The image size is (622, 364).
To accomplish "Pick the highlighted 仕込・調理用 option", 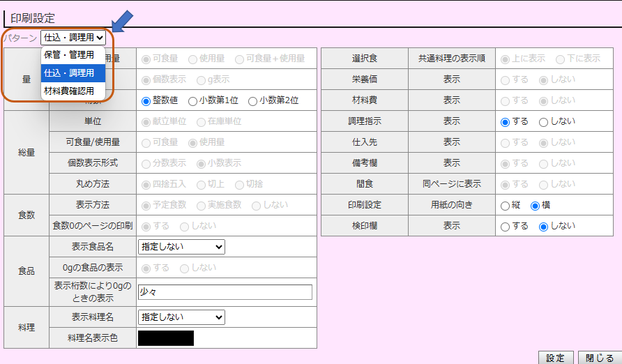I will [x=69, y=73].
